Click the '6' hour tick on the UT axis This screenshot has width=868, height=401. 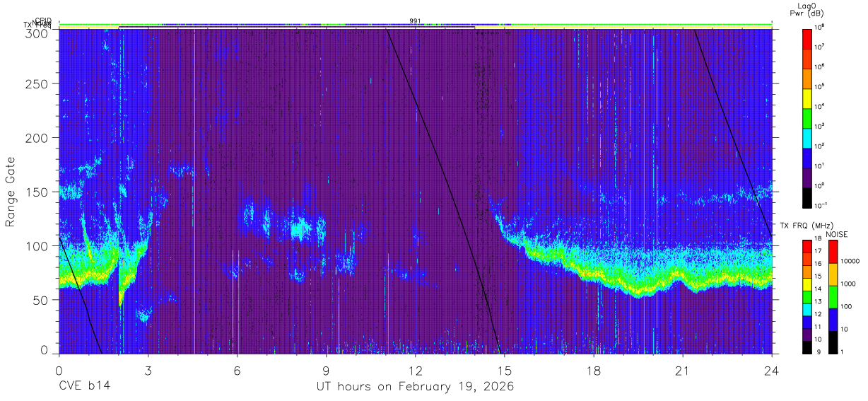coord(237,371)
